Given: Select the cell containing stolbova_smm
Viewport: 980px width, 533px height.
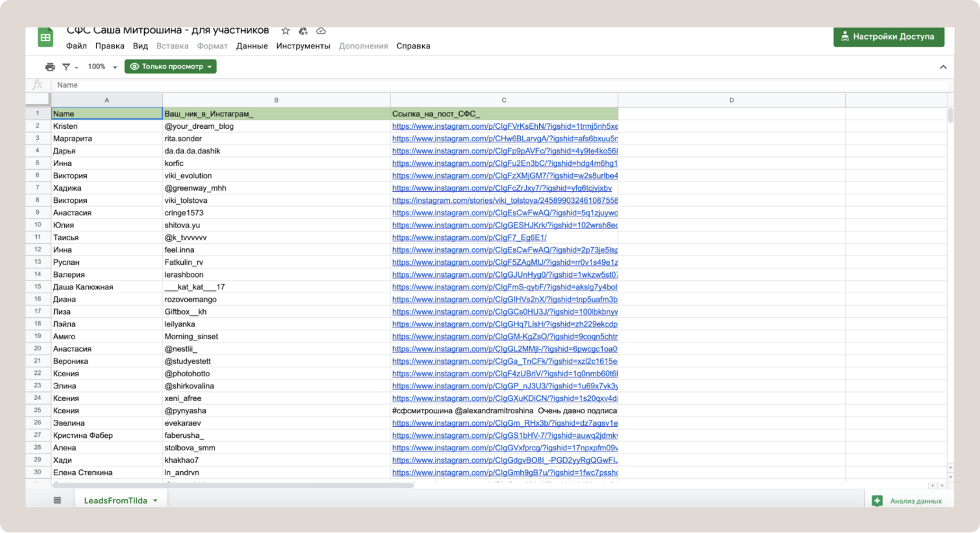Looking at the screenshot, I should pos(276,448).
